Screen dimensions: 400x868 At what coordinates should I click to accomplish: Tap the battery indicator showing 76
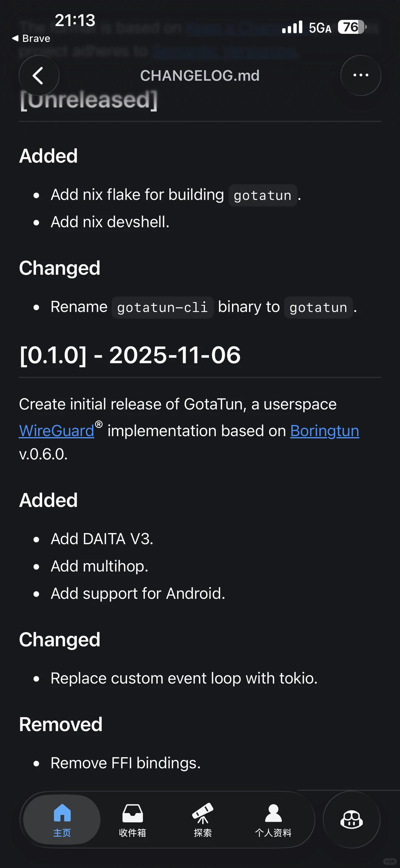point(351,27)
